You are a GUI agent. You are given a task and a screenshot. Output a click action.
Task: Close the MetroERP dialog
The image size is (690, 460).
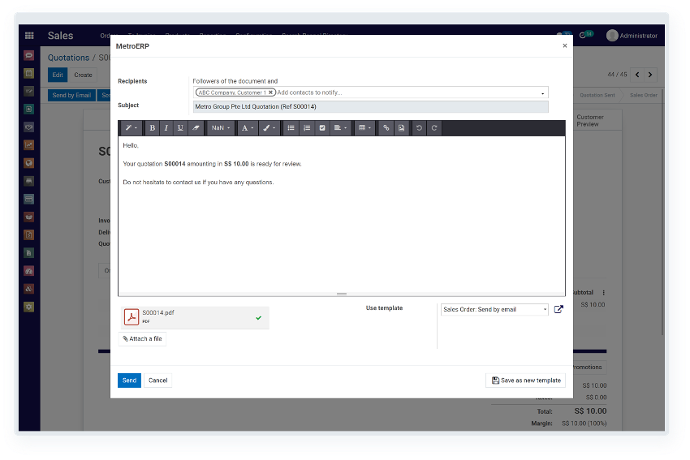[565, 46]
